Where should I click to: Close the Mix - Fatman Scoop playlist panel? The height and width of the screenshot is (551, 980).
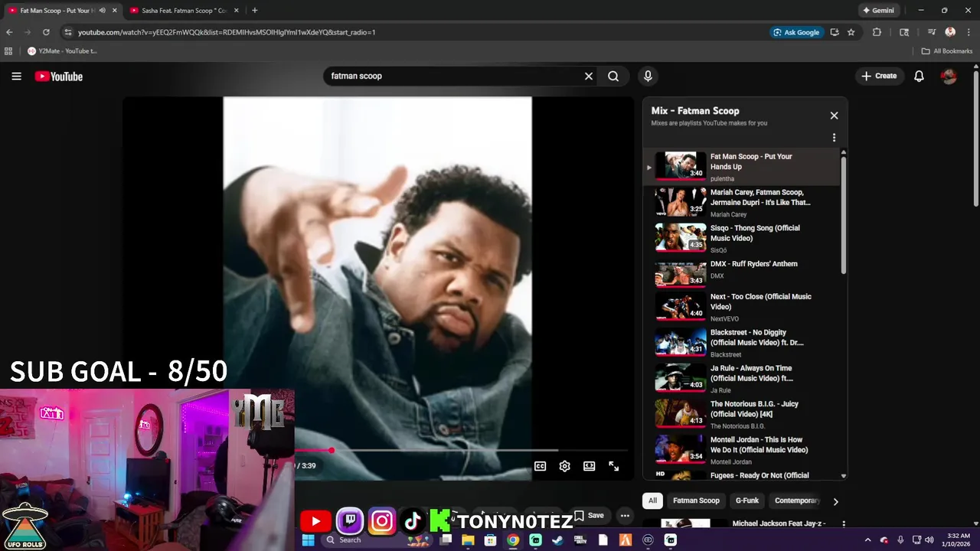coord(834,116)
